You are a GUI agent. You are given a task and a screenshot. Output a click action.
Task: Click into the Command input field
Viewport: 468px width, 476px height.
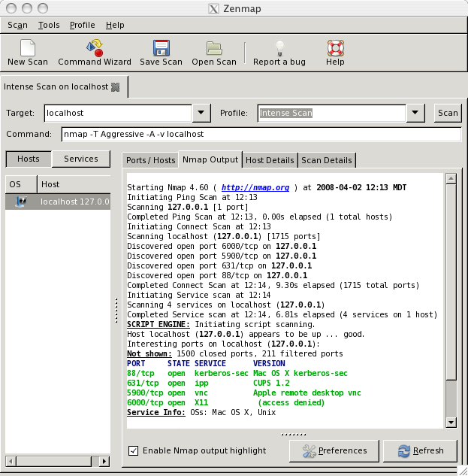point(261,134)
